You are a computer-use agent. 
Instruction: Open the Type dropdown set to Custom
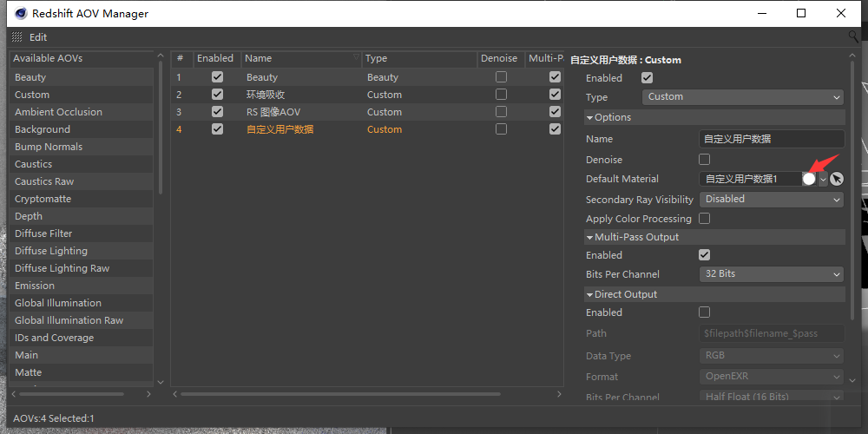[x=743, y=97]
